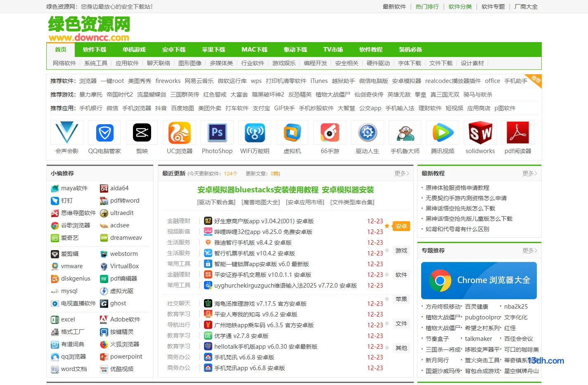The image size is (588, 385).
Task: Click the 绿色资源网 site logo
Action: (x=89, y=28)
